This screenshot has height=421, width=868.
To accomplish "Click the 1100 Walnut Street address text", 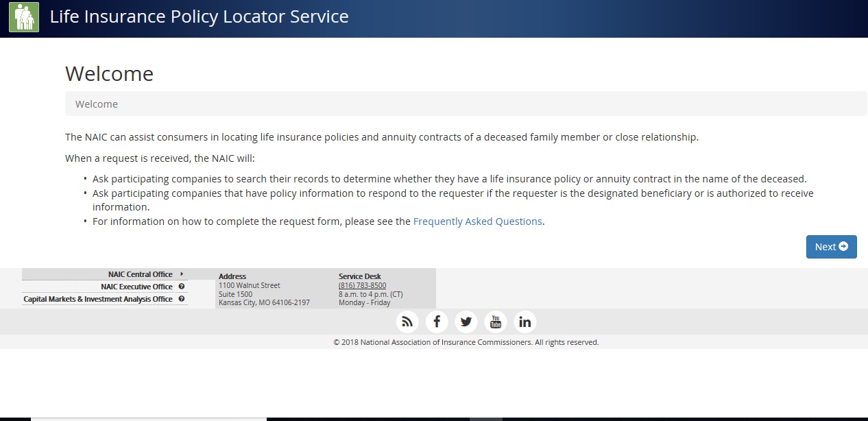I will tap(250, 285).
